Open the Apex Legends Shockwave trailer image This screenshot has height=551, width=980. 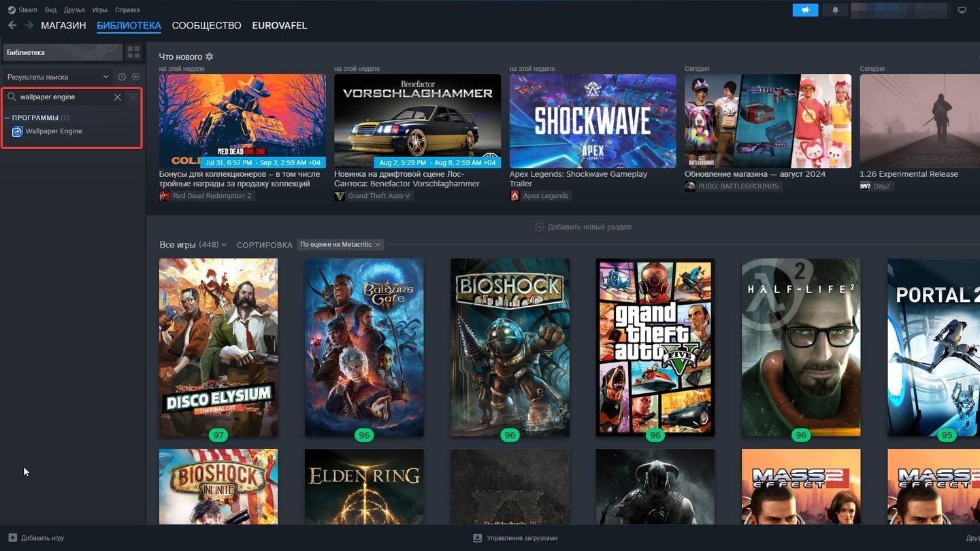pyautogui.click(x=593, y=121)
